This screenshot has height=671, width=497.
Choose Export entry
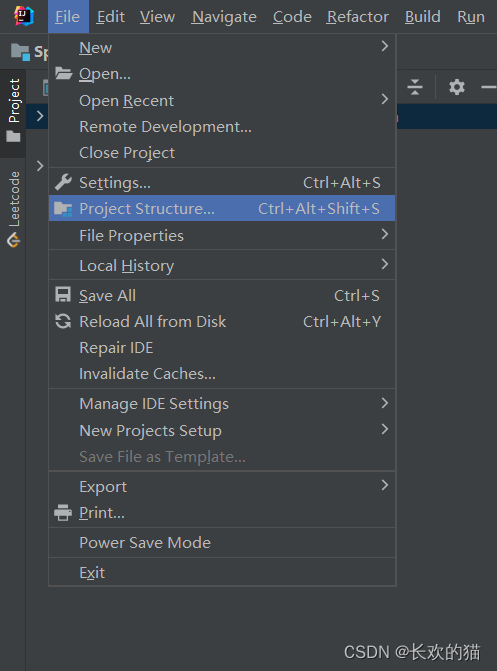click(x=222, y=486)
